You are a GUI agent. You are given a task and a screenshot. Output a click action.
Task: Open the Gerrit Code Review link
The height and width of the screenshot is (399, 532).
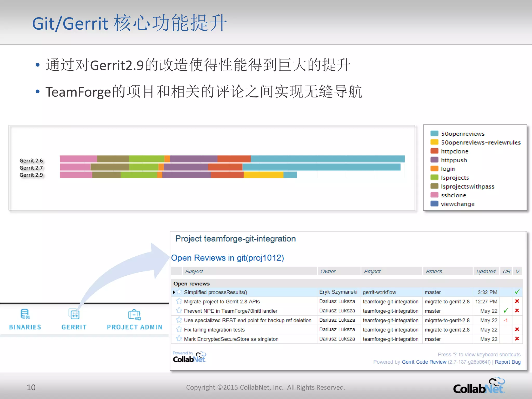click(x=424, y=362)
